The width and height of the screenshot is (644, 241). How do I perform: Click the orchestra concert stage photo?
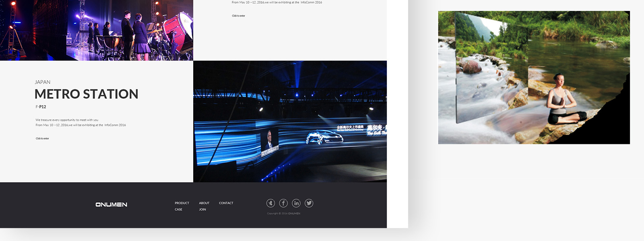pyautogui.click(x=97, y=30)
